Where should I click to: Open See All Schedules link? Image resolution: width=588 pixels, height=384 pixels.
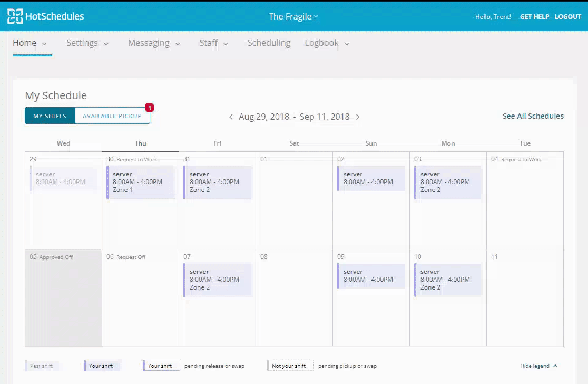[x=533, y=116]
